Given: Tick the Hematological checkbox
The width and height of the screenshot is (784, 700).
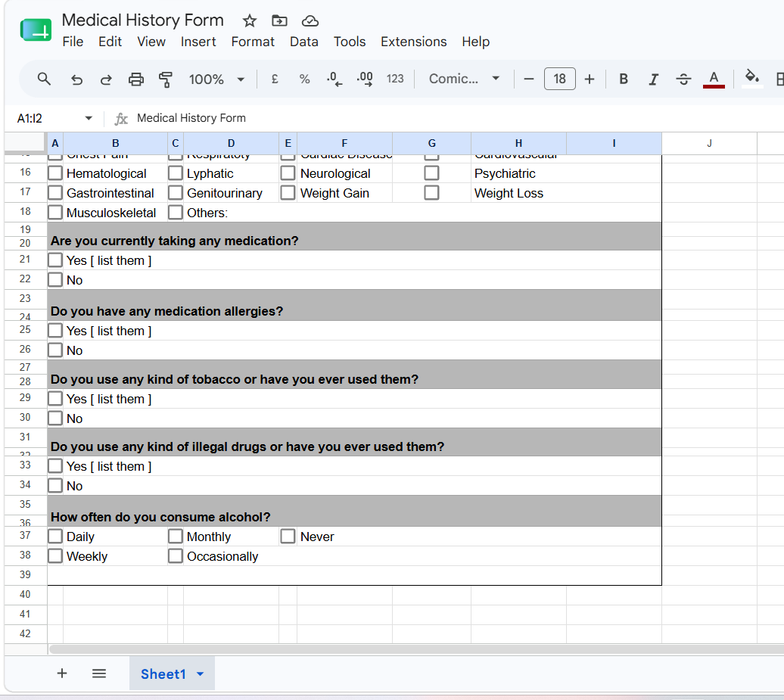Looking at the screenshot, I should point(55,173).
